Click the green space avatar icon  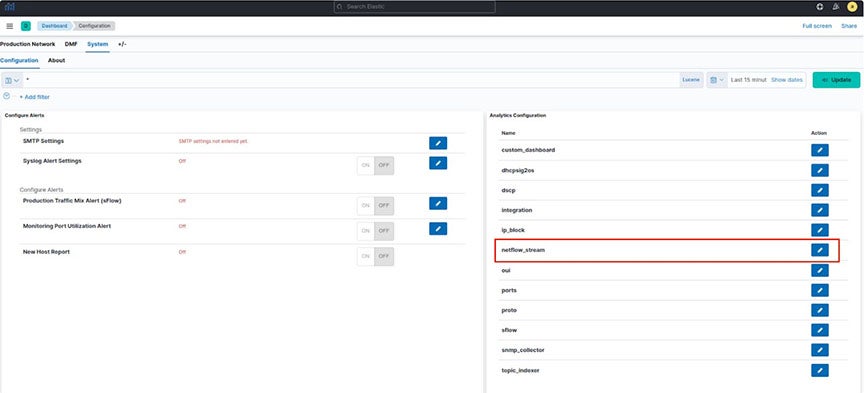(26, 26)
